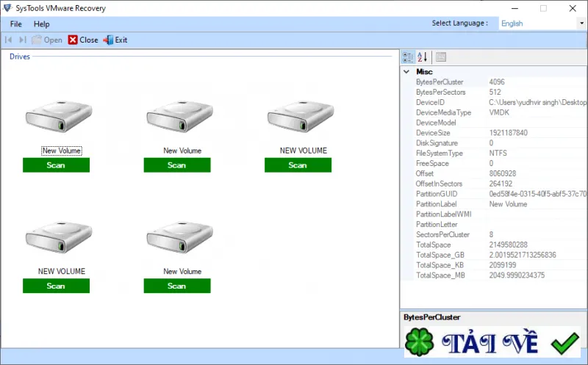588x365 pixels.
Task: Switch property grid to Categorized view
Action: coord(408,57)
